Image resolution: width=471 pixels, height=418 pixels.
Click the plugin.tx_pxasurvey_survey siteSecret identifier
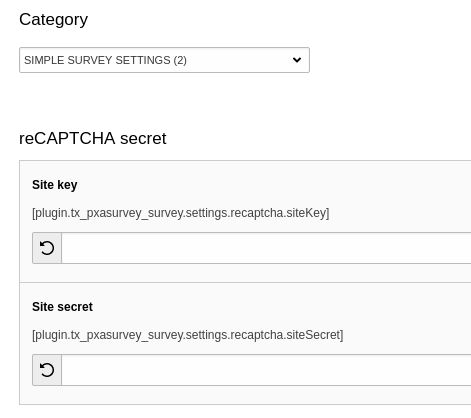point(188,335)
